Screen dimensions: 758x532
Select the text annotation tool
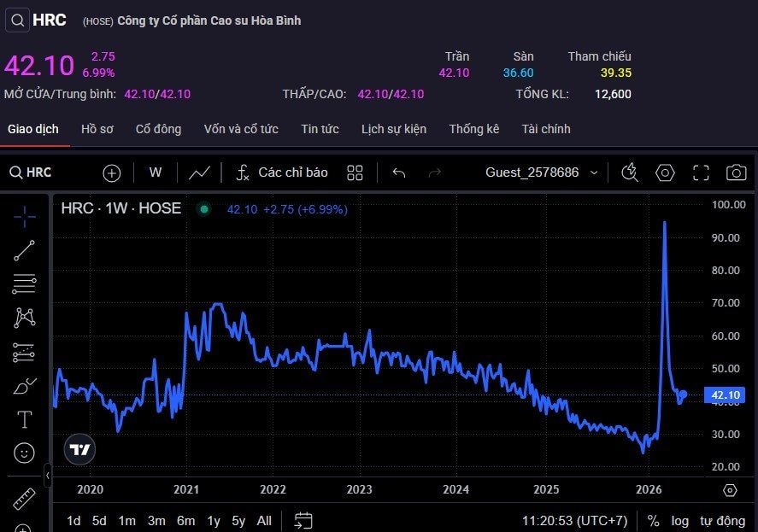[x=24, y=419]
